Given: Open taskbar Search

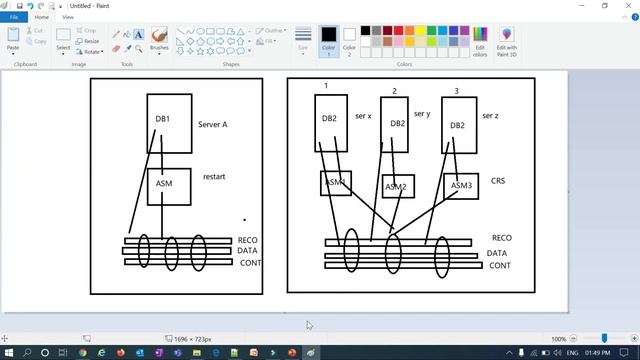Looking at the screenshot, I should coord(27,352).
